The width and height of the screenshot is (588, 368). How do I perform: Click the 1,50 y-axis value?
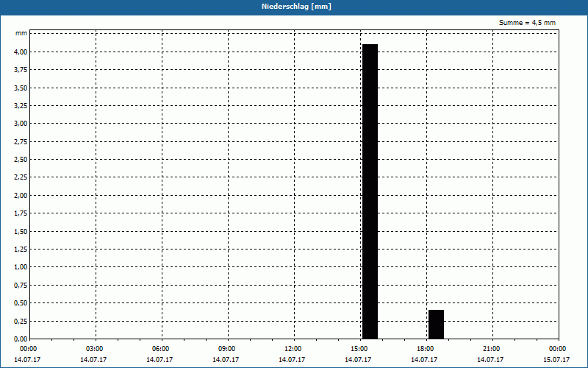[21, 231]
